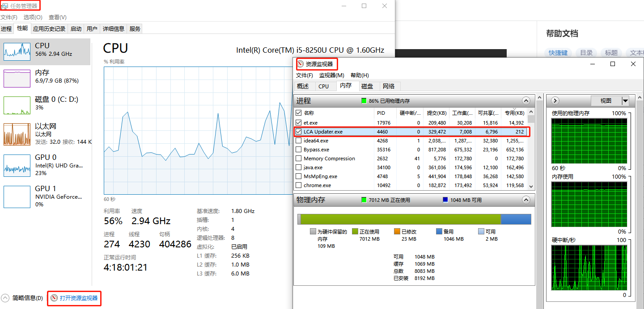
Task: Switch to the 用户 tab
Action: point(92,29)
